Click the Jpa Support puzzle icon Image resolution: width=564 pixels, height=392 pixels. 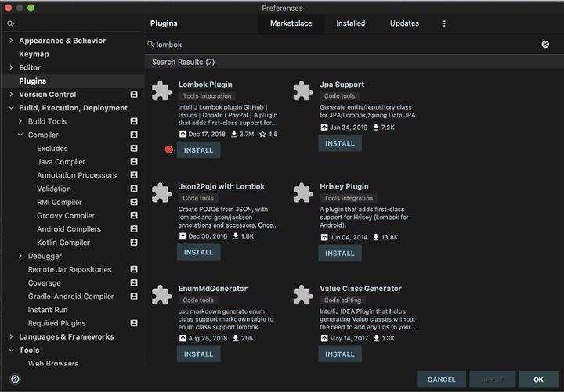(x=303, y=91)
